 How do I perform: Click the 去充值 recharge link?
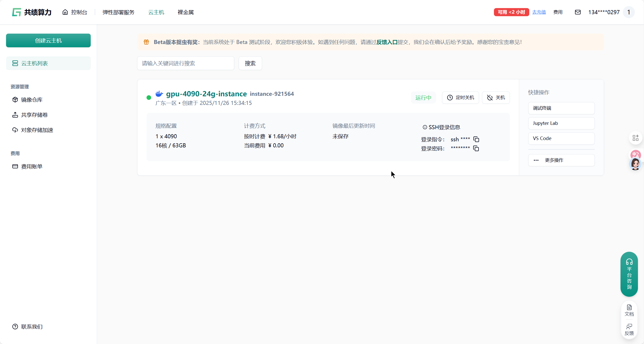pos(539,12)
